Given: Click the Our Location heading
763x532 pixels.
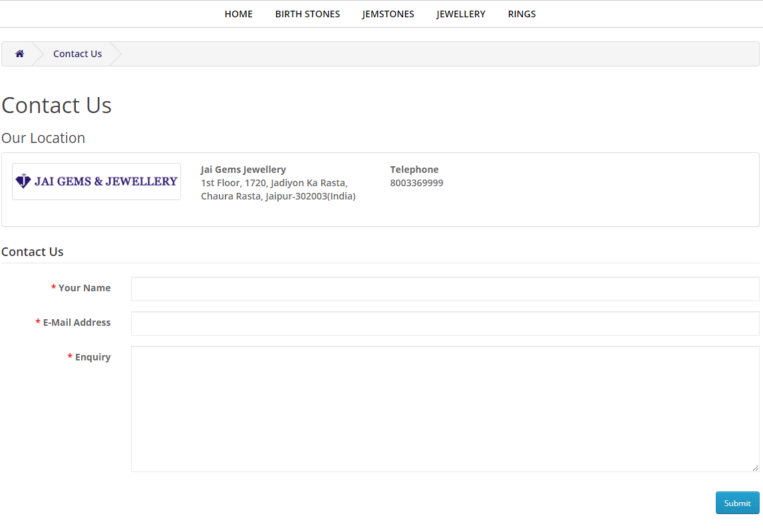Looking at the screenshot, I should 43,138.
